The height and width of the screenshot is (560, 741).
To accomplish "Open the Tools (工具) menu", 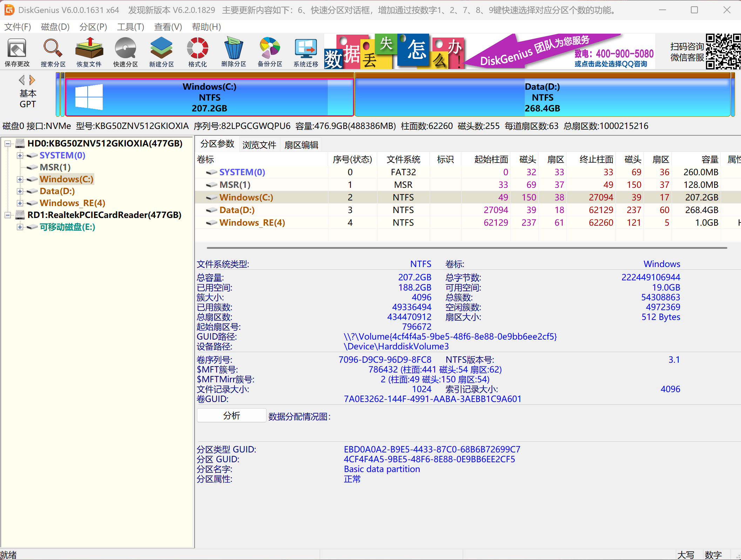I will tap(130, 27).
